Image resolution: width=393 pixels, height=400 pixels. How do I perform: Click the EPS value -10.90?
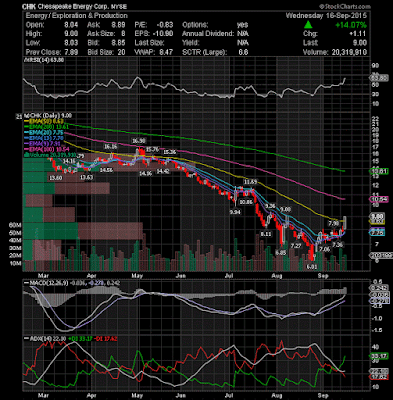pyautogui.click(x=163, y=34)
